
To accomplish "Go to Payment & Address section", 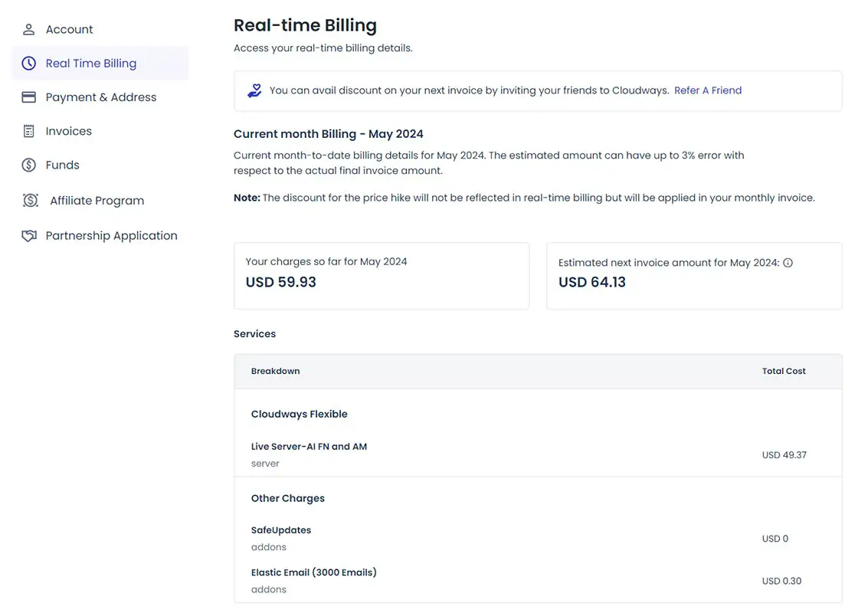I will [x=100, y=97].
